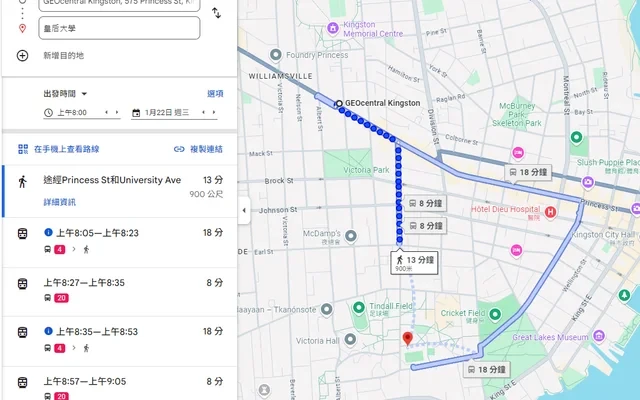
Task: Click route 4 badge under 上午8:35
Action: point(60,348)
